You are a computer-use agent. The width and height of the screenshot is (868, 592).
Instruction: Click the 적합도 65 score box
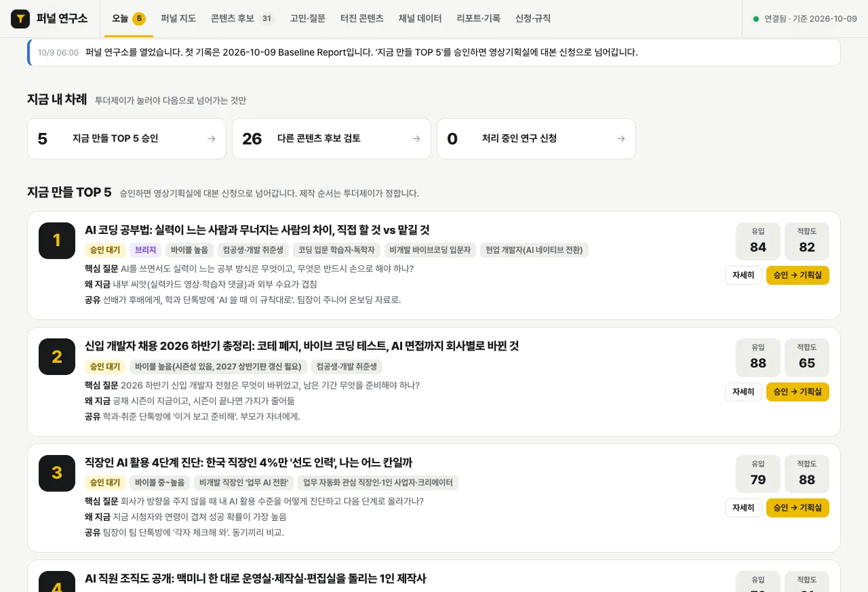pyautogui.click(x=807, y=357)
